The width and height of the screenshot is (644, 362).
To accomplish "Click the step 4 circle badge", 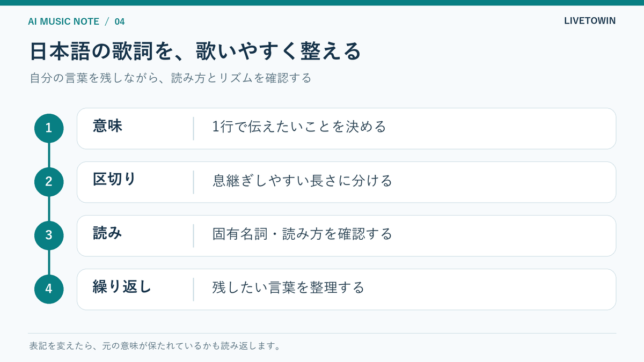I will [49, 289].
